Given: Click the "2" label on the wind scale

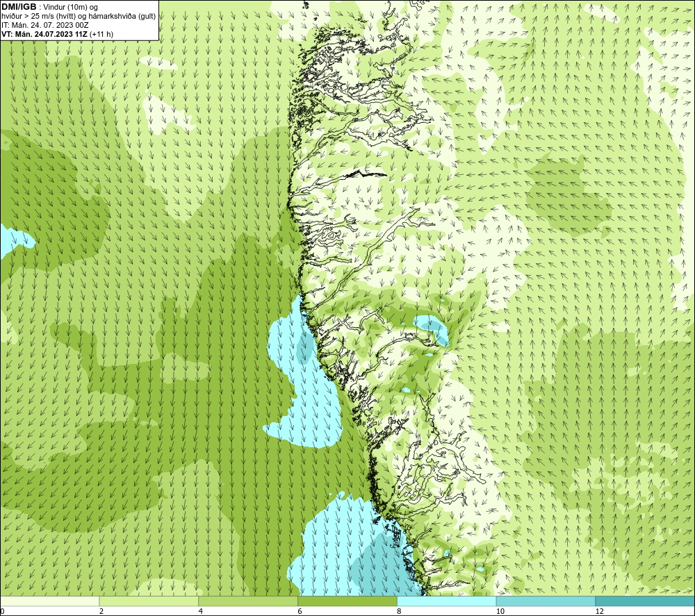Looking at the screenshot, I should (x=101, y=611).
